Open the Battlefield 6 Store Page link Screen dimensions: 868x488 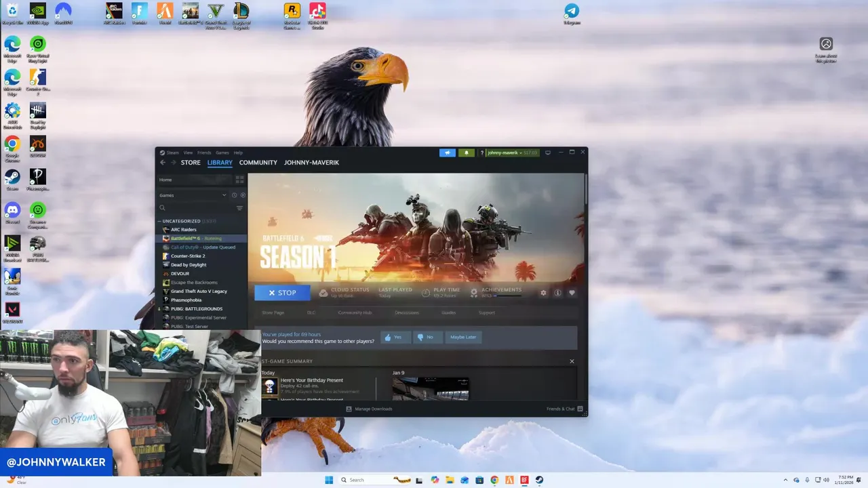click(x=273, y=312)
